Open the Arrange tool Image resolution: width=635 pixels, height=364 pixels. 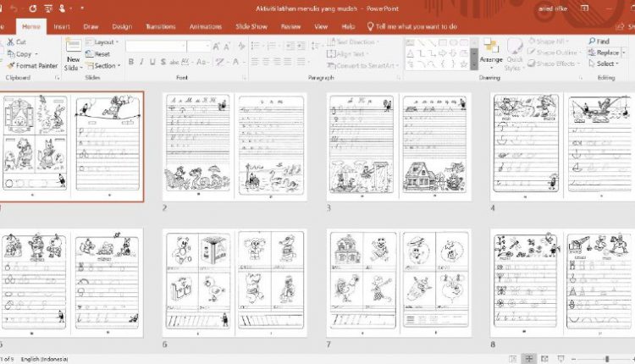[491, 52]
